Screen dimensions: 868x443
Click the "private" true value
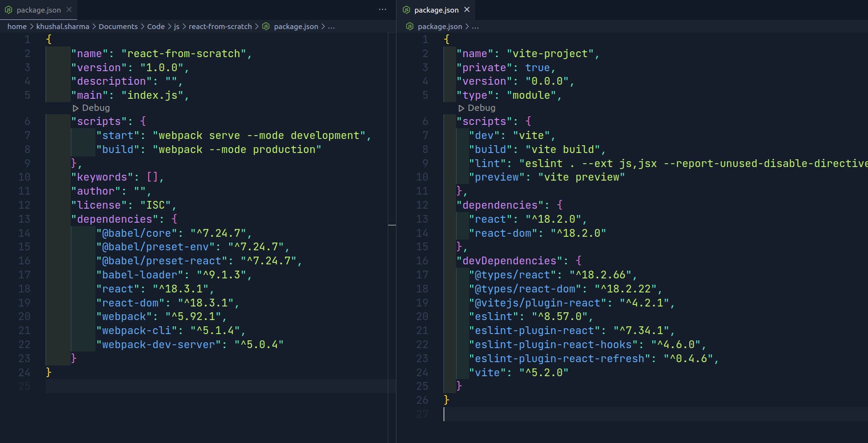(x=537, y=68)
